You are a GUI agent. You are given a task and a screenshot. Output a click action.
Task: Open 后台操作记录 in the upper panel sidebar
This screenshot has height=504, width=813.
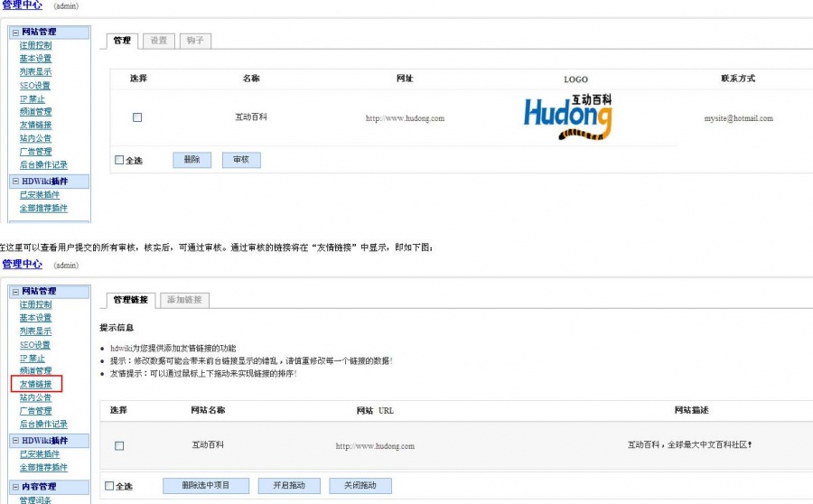tap(43, 165)
